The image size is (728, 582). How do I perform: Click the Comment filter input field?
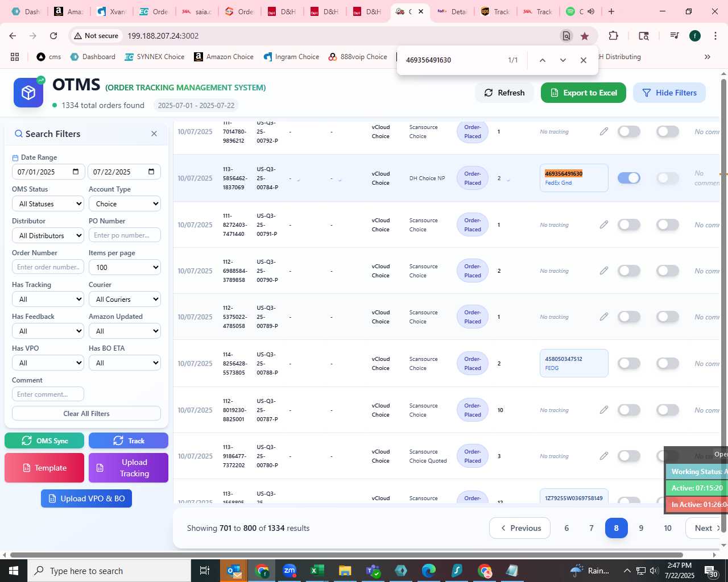pyautogui.click(x=48, y=394)
